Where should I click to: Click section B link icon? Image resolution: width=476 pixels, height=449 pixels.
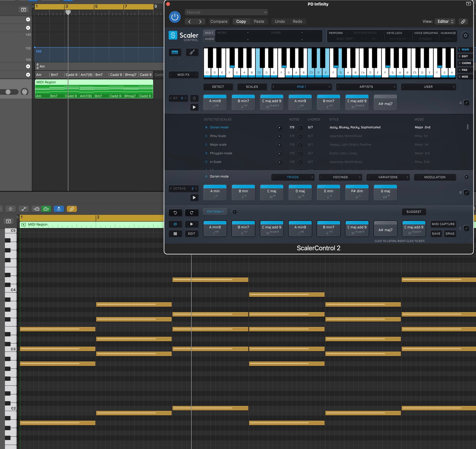pos(466,193)
